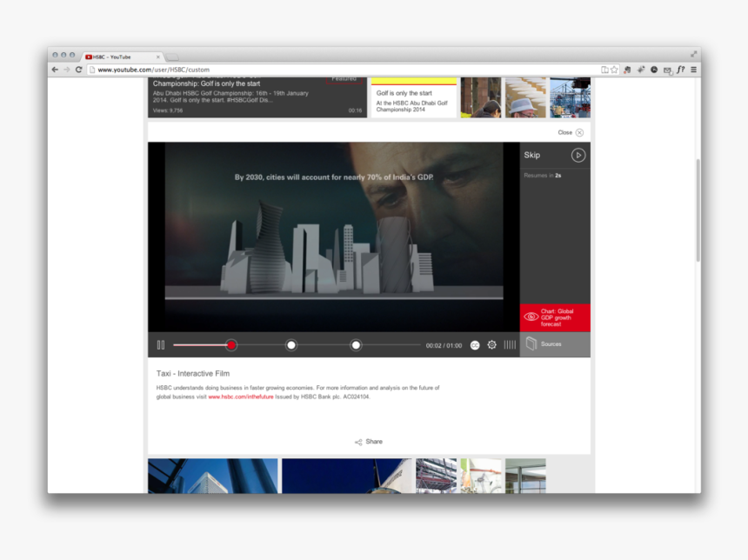Screen dimensions: 748x560
Task: Click the mail extension icon in toolbar
Action: [667, 70]
